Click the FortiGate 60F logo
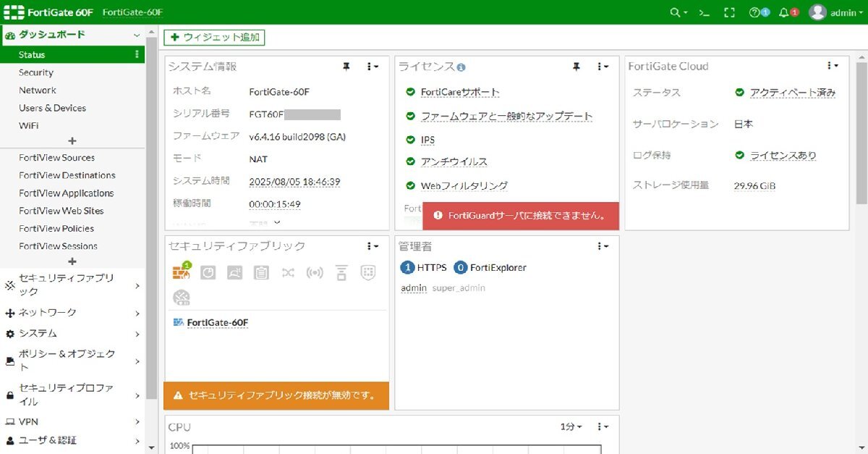This screenshot has width=868, height=454. pyautogui.click(x=49, y=12)
